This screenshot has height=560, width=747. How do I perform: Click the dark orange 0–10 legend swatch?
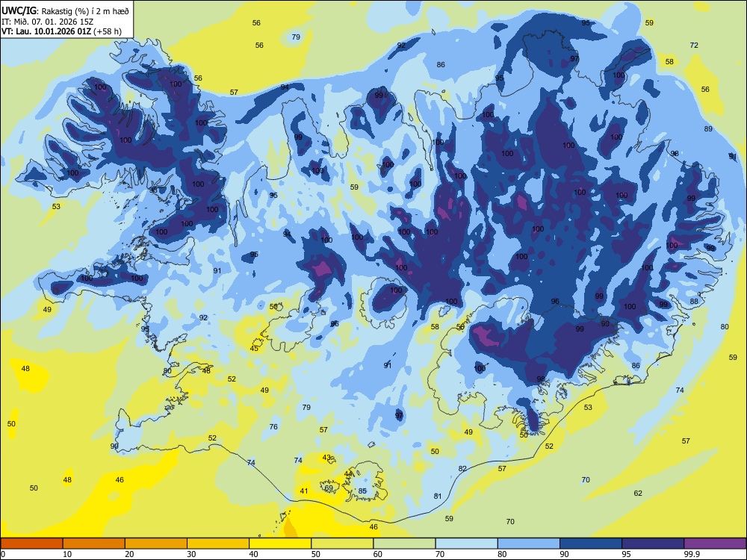coord(31,544)
